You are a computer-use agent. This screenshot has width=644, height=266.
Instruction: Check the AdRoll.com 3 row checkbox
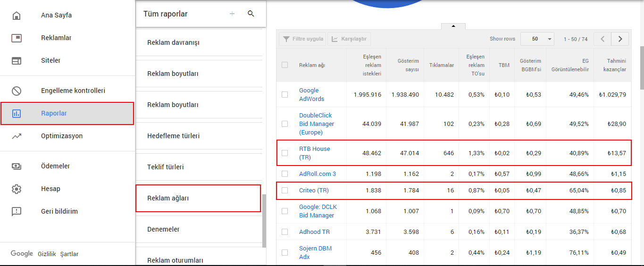(284, 174)
